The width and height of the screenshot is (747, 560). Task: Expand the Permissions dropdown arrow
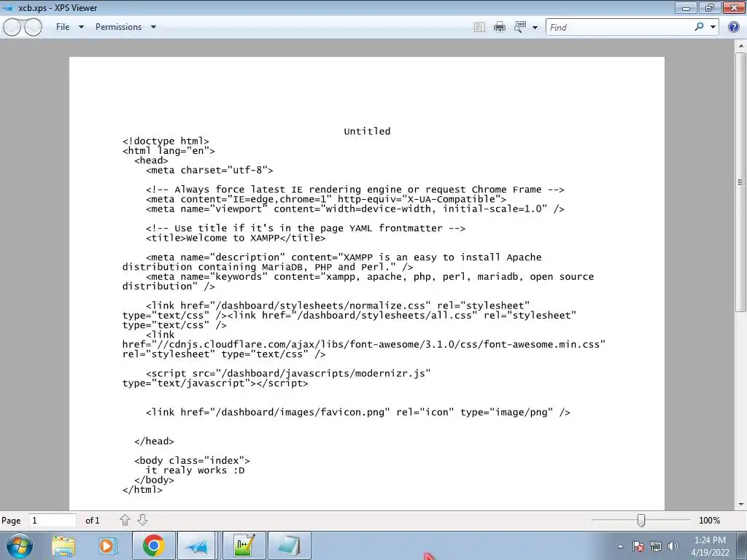point(153,27)
